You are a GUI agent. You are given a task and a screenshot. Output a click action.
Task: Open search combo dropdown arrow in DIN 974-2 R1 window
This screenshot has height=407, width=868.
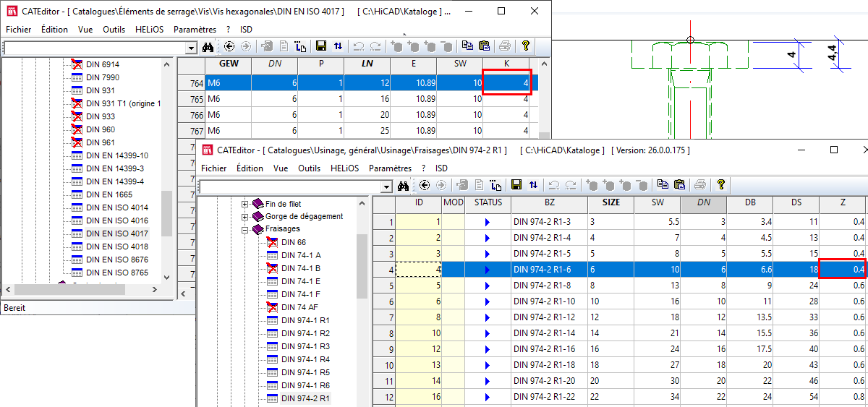point(386,187)
